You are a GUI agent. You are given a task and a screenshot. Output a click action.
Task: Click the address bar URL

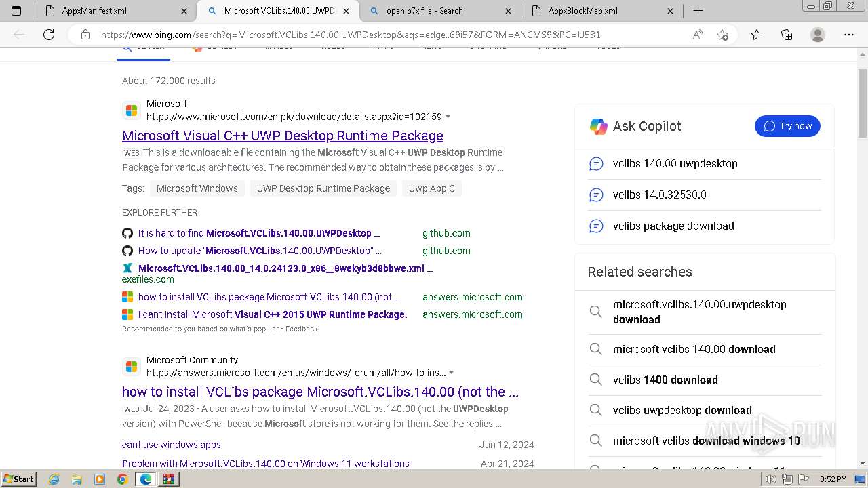pyautogui.click(x=351, y=35)
